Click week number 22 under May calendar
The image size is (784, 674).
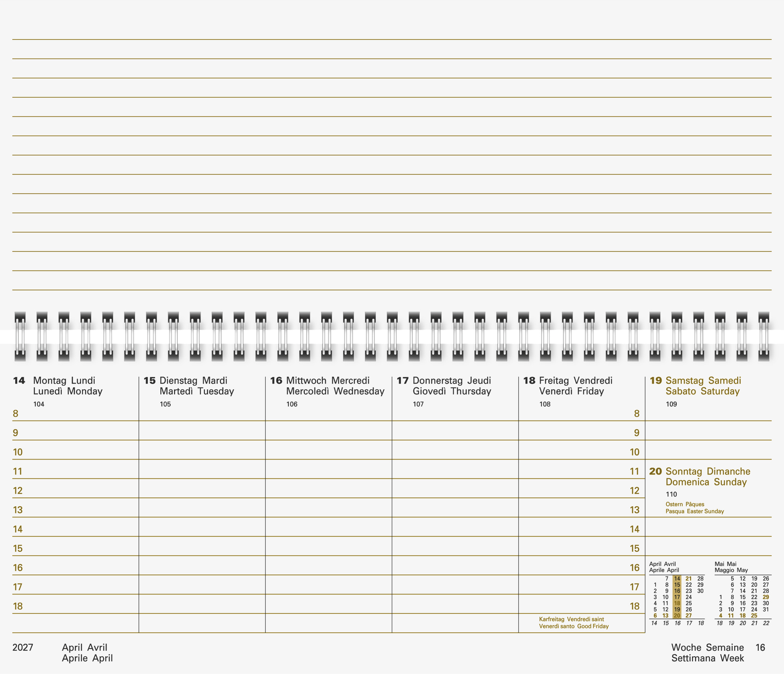(766, 623)
